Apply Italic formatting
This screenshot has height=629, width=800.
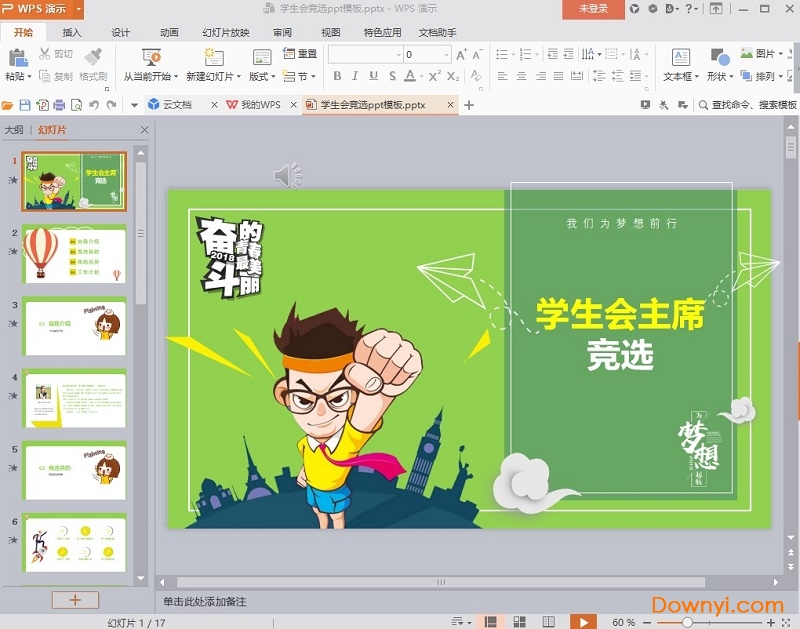tap(356, 76)
